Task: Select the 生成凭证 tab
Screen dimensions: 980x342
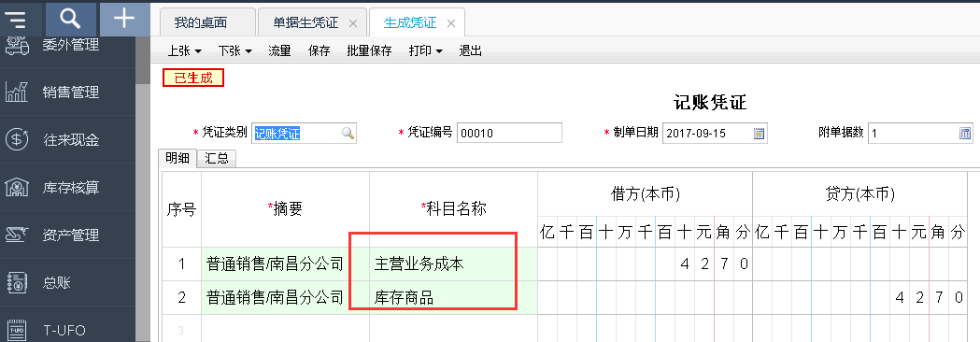Action: point(417,22)
